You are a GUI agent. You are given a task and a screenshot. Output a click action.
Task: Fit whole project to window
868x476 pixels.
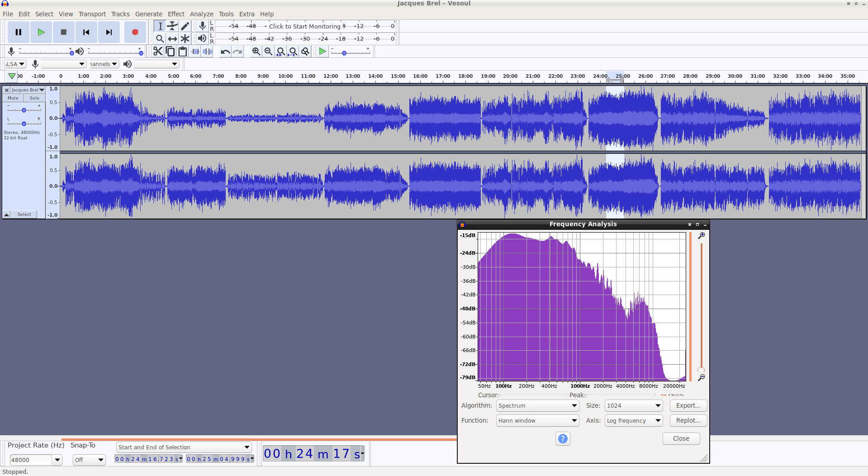pos(293,52)
